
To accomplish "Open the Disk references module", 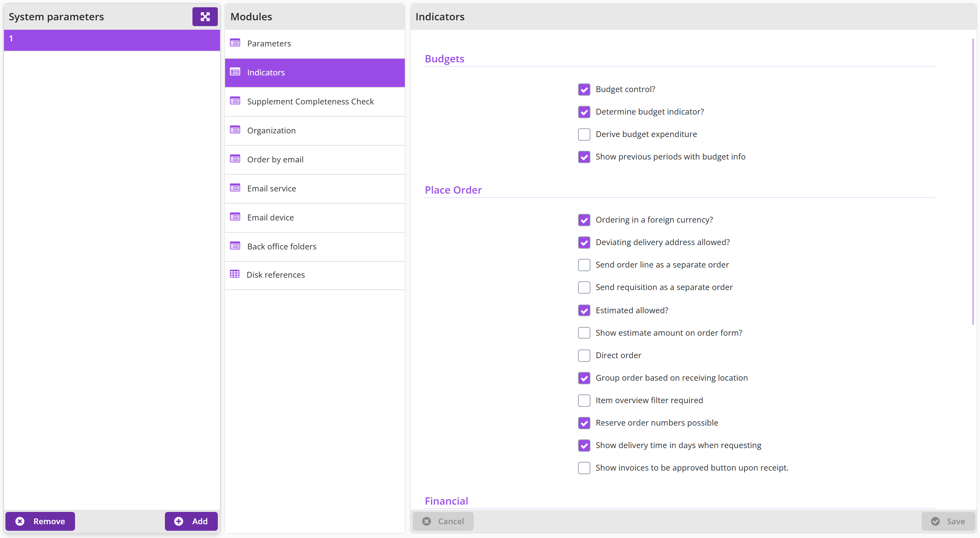I will click(x=315, y=275).
